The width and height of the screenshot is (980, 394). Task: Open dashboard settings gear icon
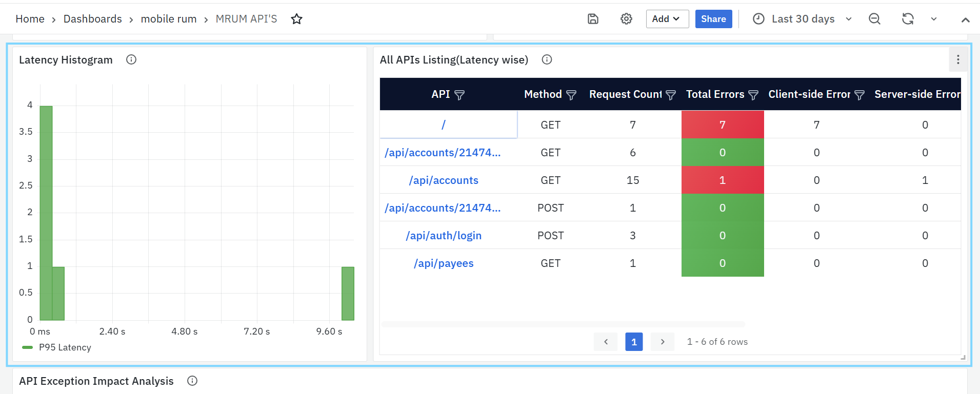point(626,19)
